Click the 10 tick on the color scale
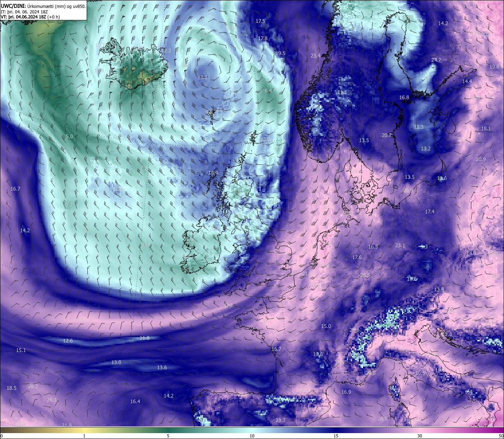The height and width of the screenshot is (439, 504). (x=252, y=436)
